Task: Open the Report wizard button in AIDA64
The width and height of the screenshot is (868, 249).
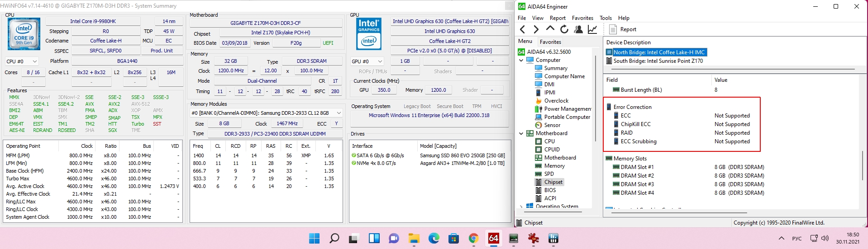Action: pos(623,29)
